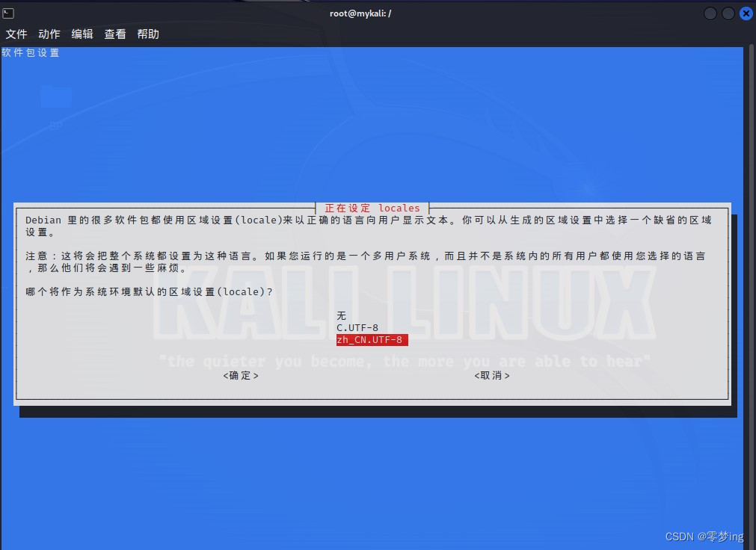Select the 无 locale option
Screen dimensions: 756x550
pyautogui.click(x=341, y=316)
